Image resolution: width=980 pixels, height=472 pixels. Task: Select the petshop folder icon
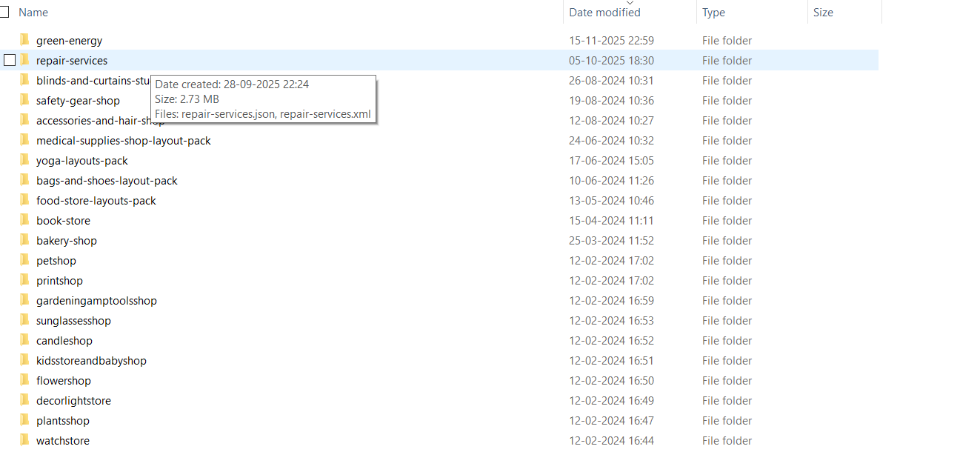pyautogui.click(x=24, y=260)
